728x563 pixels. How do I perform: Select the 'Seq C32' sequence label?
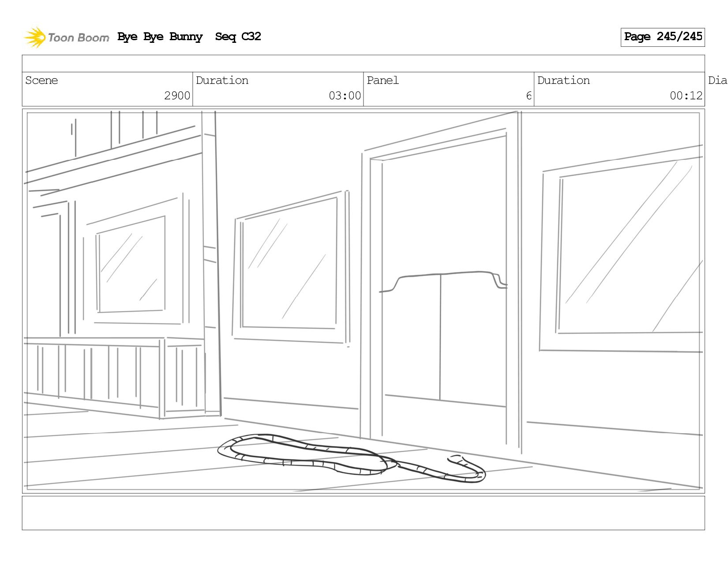click(238, 37)
